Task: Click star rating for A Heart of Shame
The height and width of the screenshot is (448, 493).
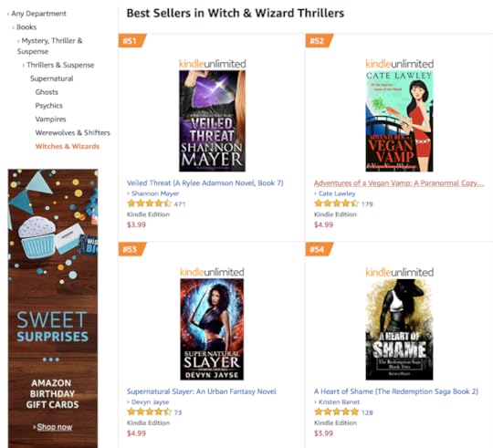Action: click(336, 412)
